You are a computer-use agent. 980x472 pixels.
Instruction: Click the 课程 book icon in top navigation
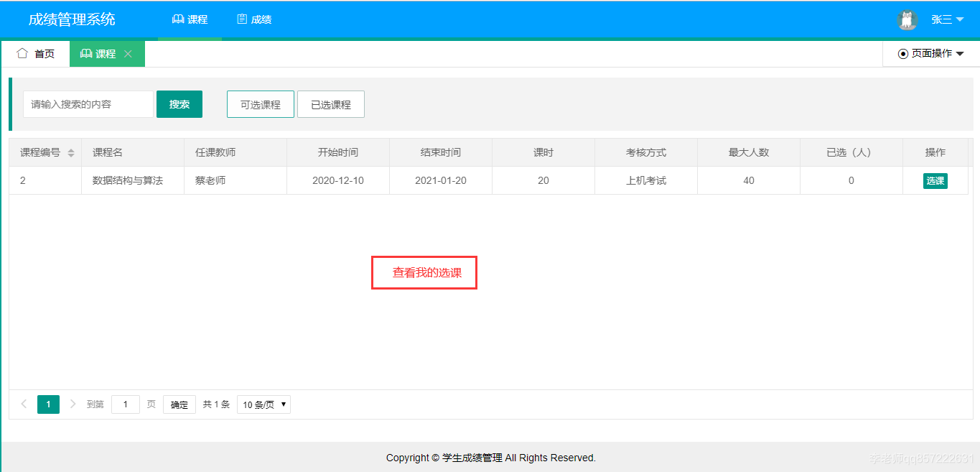pos(177,19)
